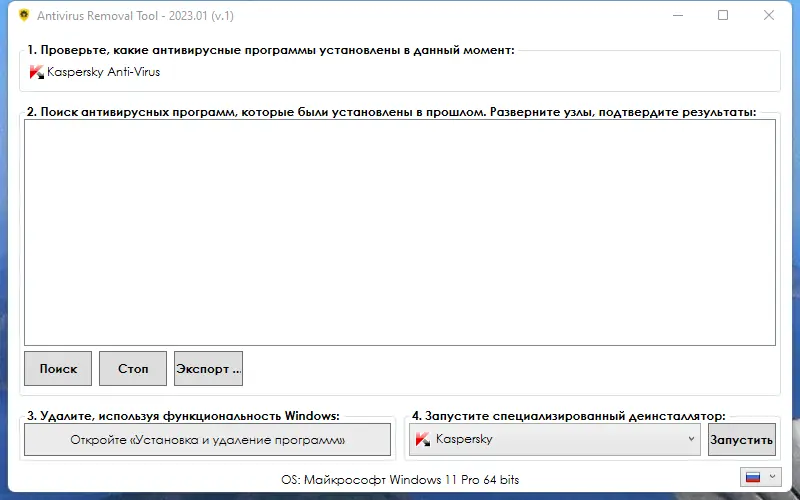Screen dimensions: 800x500
Task: Maximize the Antivirus Removal Tool window
Action: pos(723,15)
